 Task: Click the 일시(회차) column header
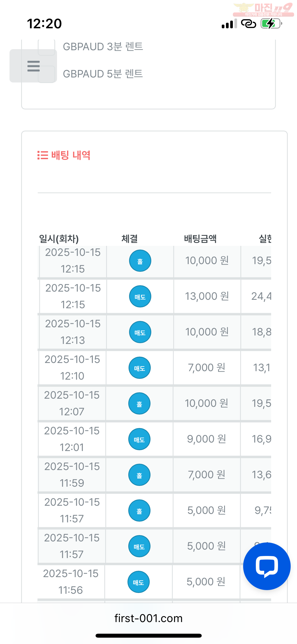coord(59,239)
